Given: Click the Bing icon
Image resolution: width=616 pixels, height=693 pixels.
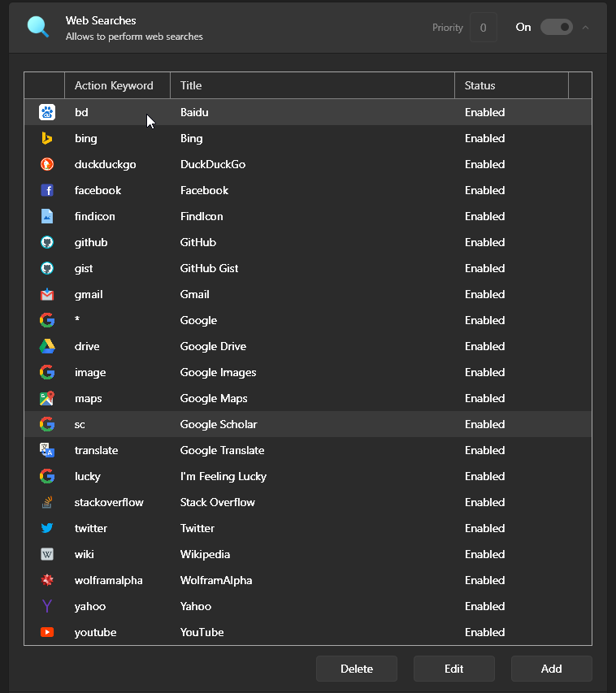Looking at the screenshot, I should pyautogui.click(x=46, y=138).
